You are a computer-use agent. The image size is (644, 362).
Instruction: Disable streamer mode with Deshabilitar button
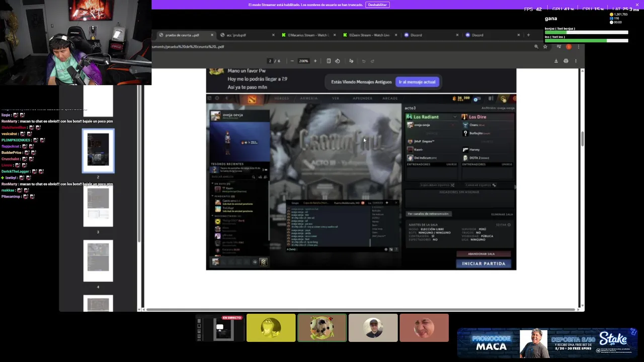377,5
